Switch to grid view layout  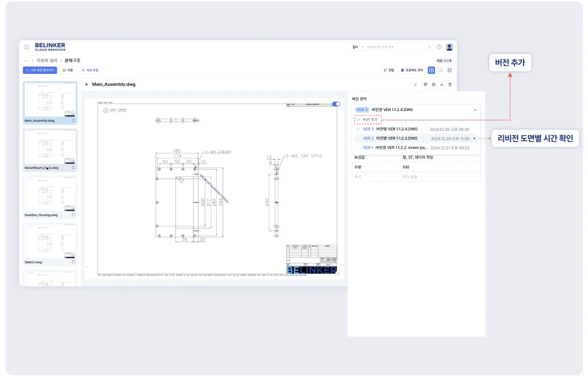click(x=431, y=70)
